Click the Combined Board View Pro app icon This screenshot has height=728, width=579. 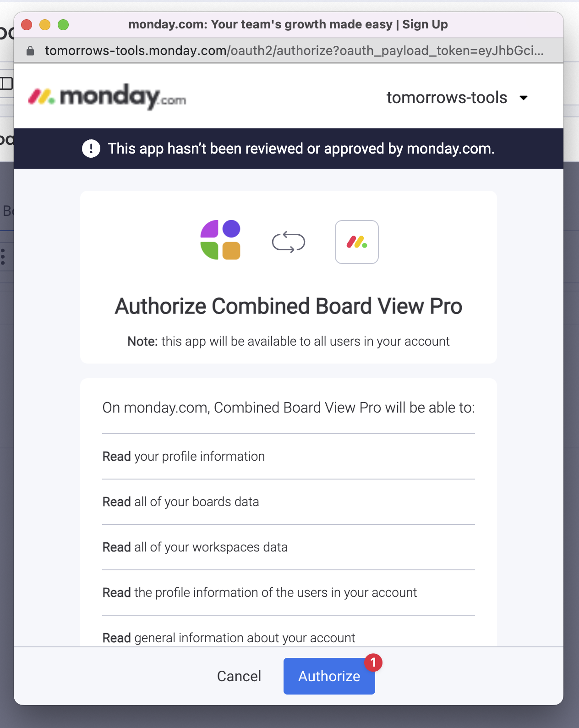point(220,240)
